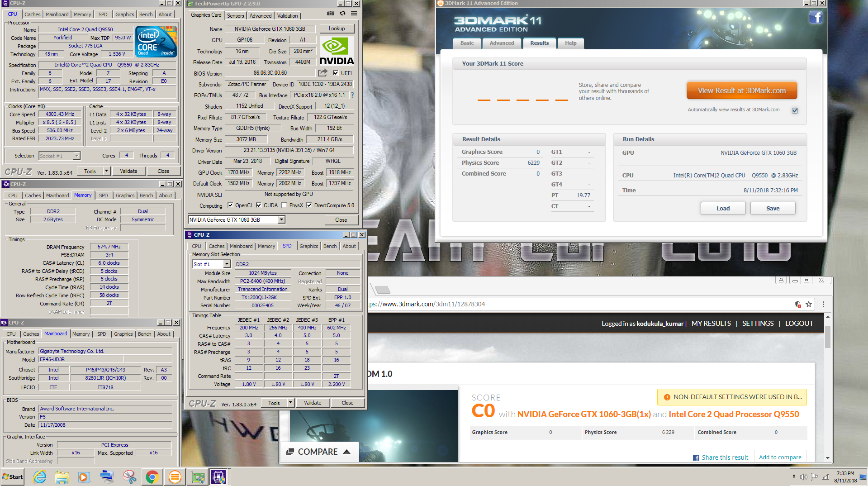Screen dimensions: 868x486
Task: Click Validate in the top CPU-Z window
Action: pyautogui.click(x=128, y=171)
